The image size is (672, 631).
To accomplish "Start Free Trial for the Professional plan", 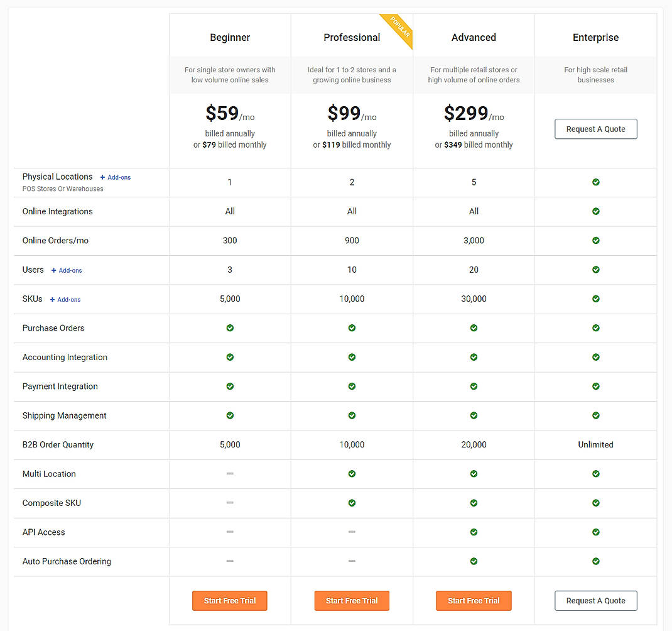I will point(352,601).
